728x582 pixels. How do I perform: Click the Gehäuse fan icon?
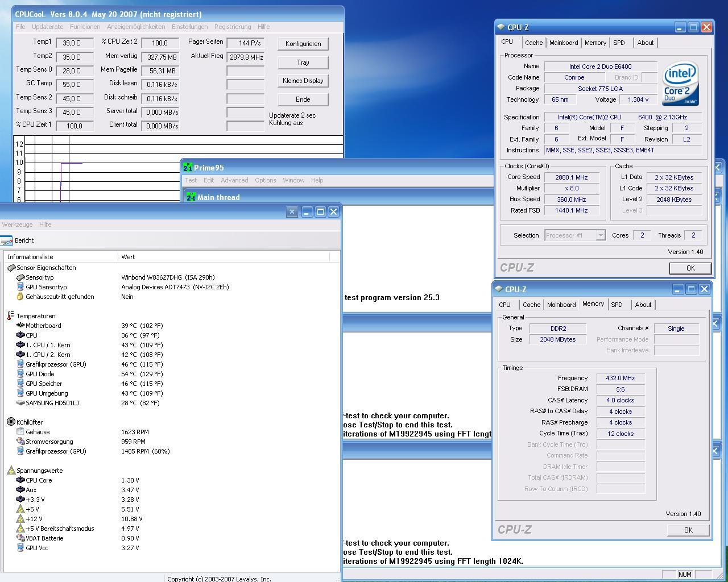coord(20,432)
